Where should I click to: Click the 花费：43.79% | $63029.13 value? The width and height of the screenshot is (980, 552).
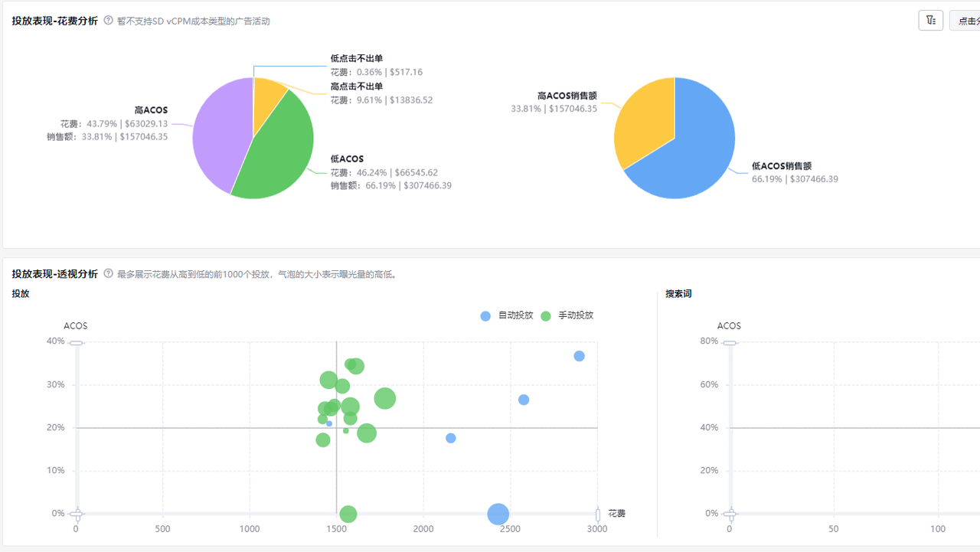click(114, 124)
